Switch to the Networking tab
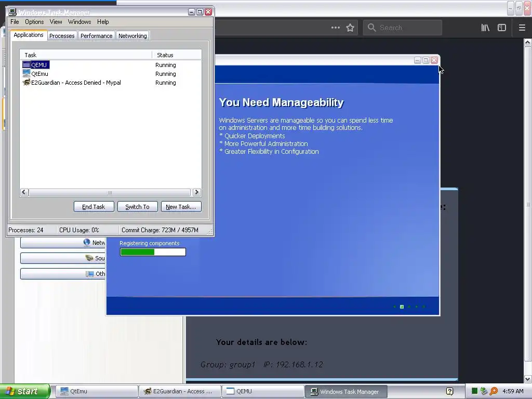The image size is (532, 399). [x=132, y=36]
